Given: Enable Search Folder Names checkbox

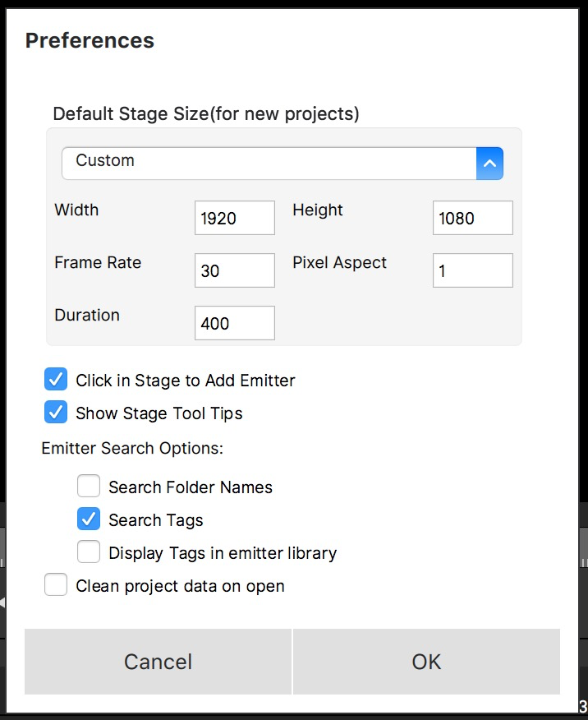Looking at the screenshot, I should [x=89, y=487].
